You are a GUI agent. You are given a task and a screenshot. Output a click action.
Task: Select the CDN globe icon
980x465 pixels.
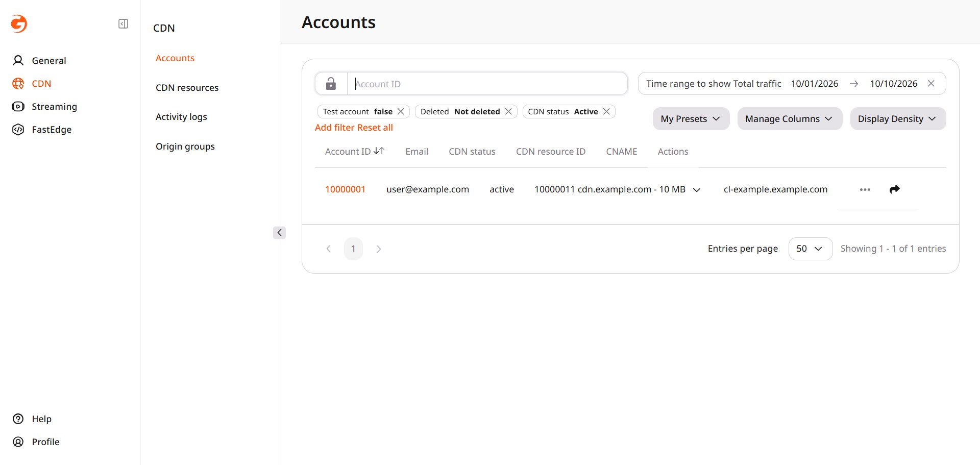18,84
